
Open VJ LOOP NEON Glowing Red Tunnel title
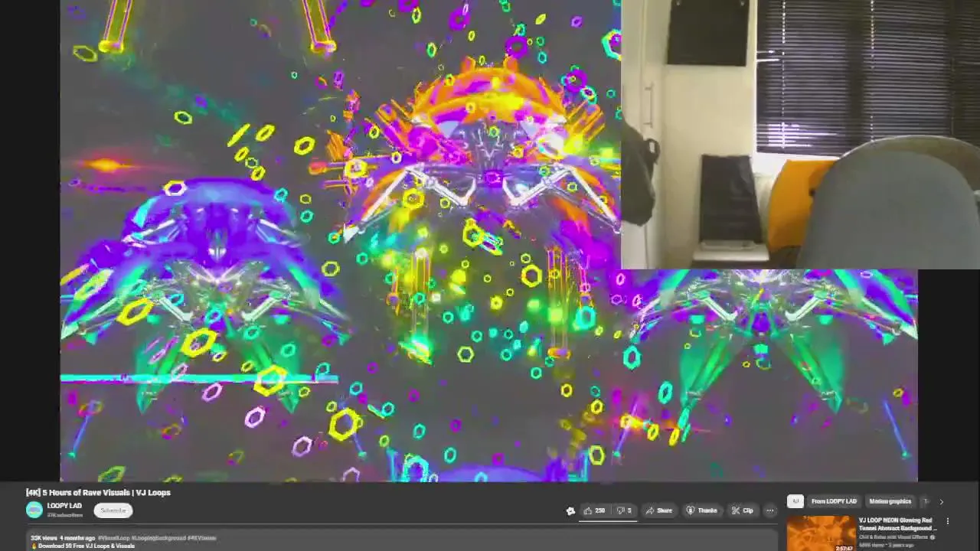pyautogui.click(x=897, y=524)
